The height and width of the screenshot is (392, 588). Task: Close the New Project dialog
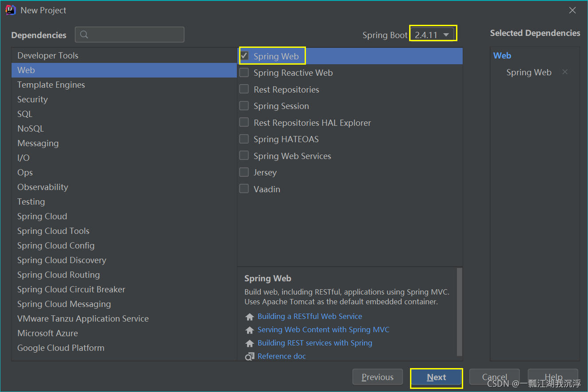coord(573,10)
